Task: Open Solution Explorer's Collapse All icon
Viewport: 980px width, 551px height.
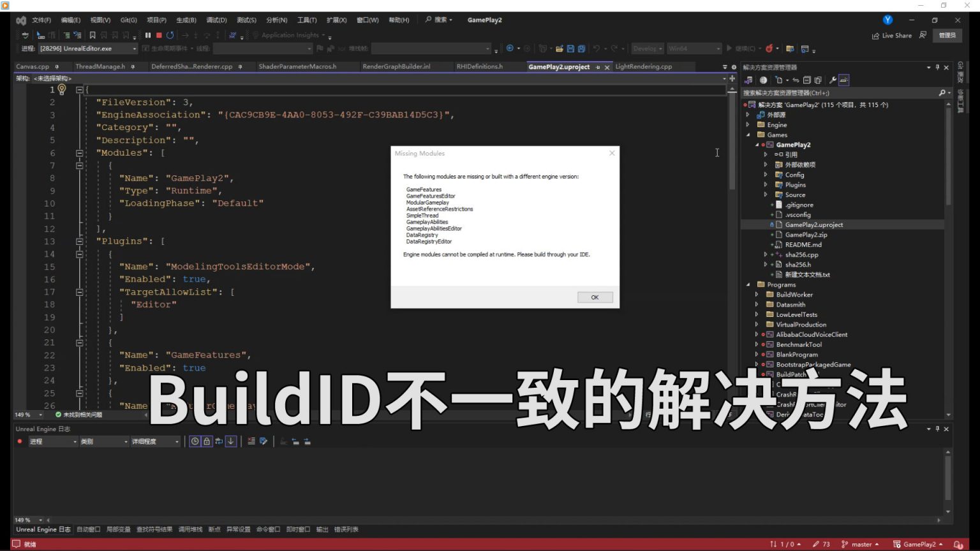Action: pyautogui.click(x=807, y=80)
